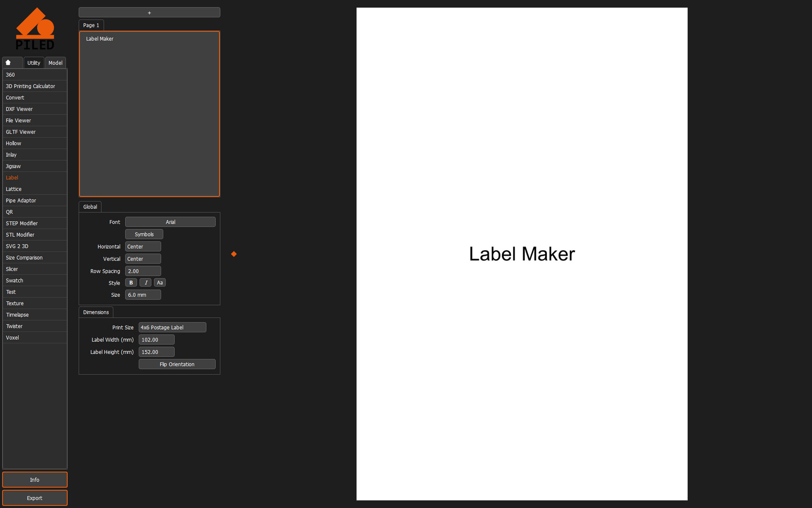Switch to the Model tab
This screenshot has height=508, width=812.
tap(55, 63)
